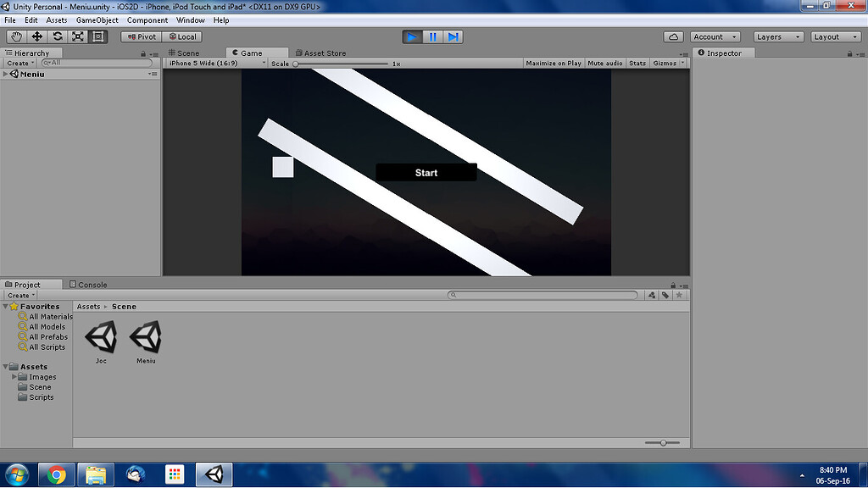This screenshot has width=868, height=488.
Task: Toggle Pivot mode in the toolbar
Action: 140,36
